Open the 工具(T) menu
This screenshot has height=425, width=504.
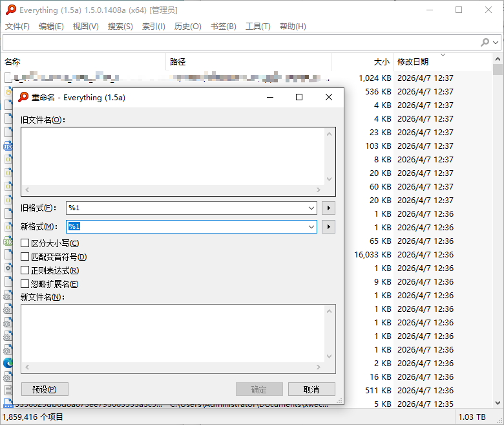click(x=258, y=27)
